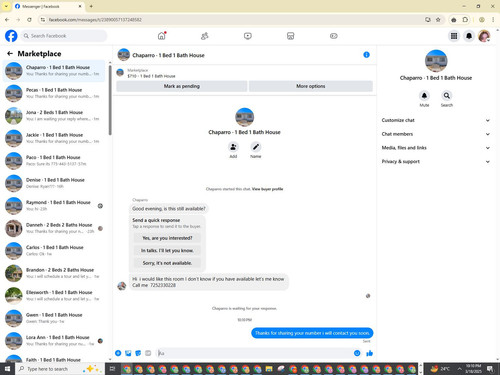Open the Home feed icon
This screenshot has width=500, height=375.
click(162, 36)
